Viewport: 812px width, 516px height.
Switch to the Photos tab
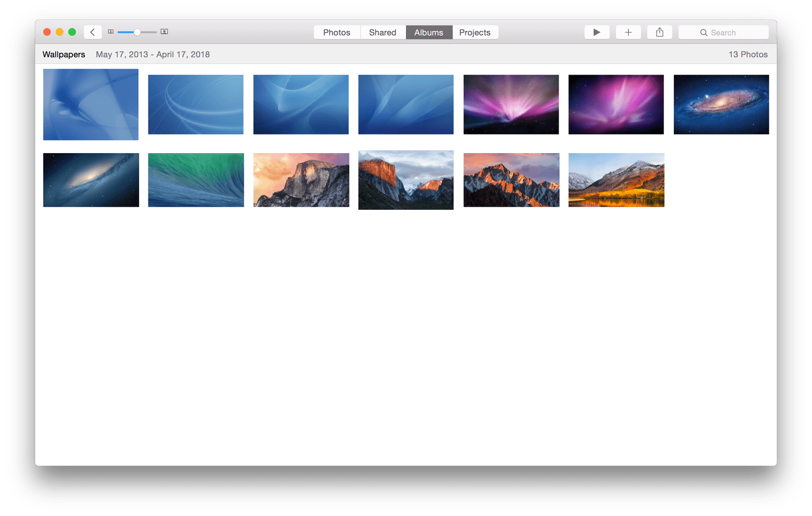[x=337, y=32]
